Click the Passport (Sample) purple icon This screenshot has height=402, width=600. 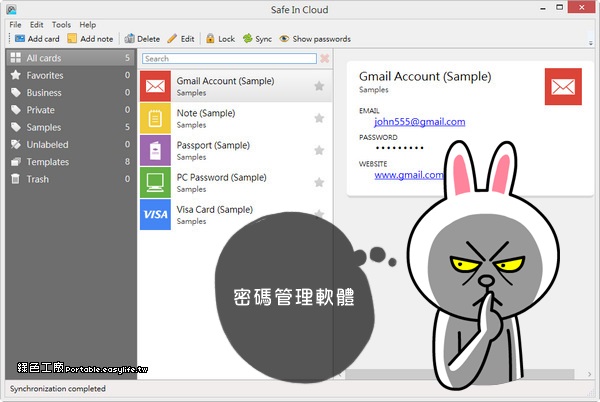click(x=155, y=150)
